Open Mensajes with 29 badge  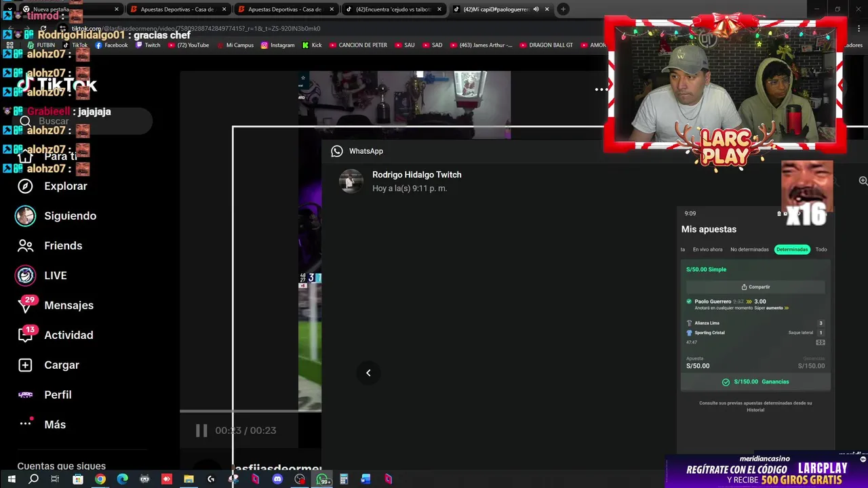pos(55,305)
